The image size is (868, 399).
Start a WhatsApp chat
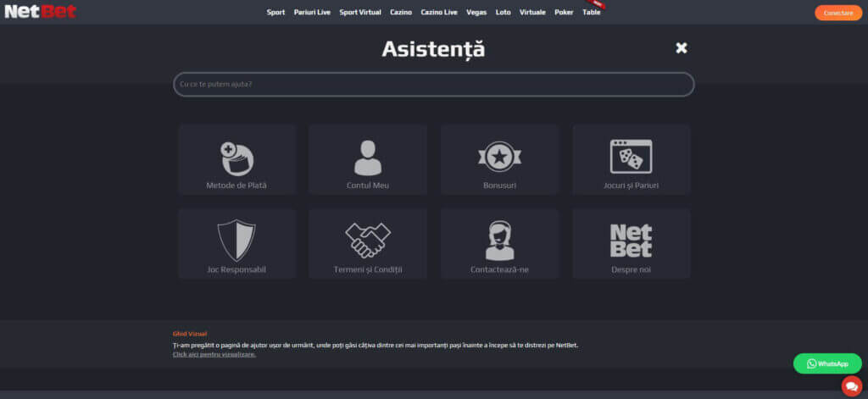[x=827, y=363]
